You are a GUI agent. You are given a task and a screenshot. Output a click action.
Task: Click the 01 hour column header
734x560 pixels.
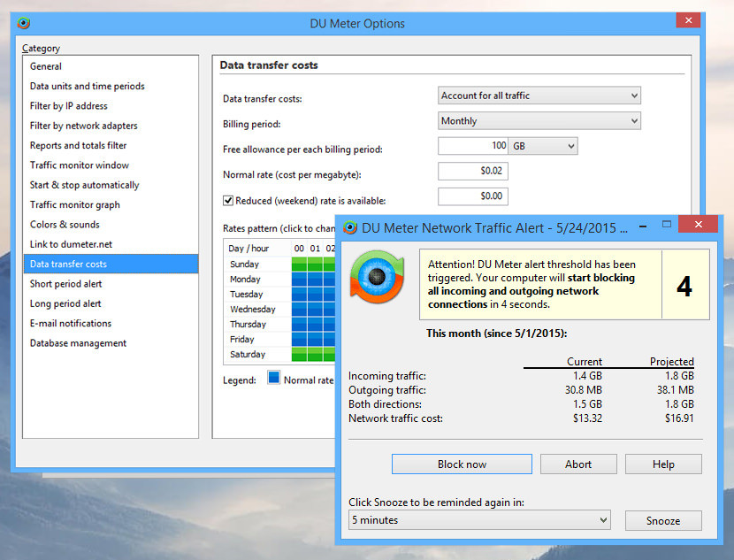click(x=315, y=249)
